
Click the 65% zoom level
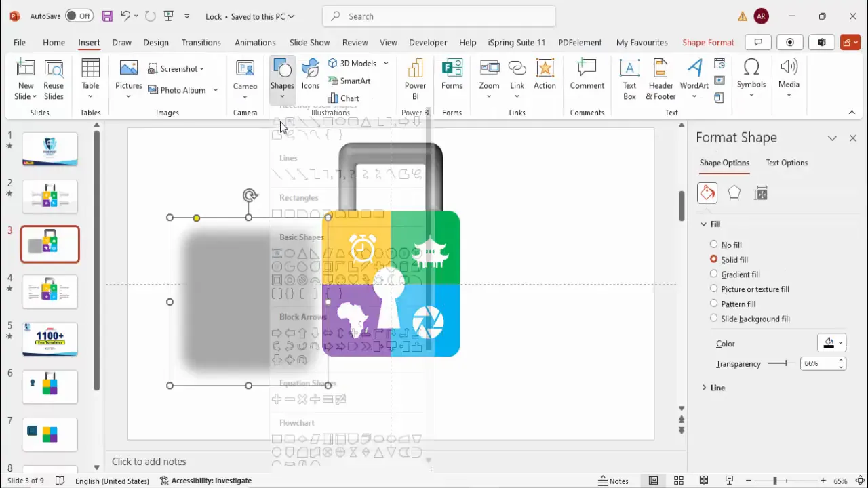tap(840, 481)
